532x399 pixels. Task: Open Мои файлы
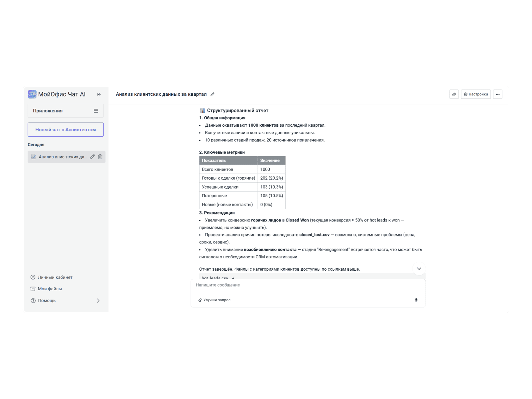50,289
